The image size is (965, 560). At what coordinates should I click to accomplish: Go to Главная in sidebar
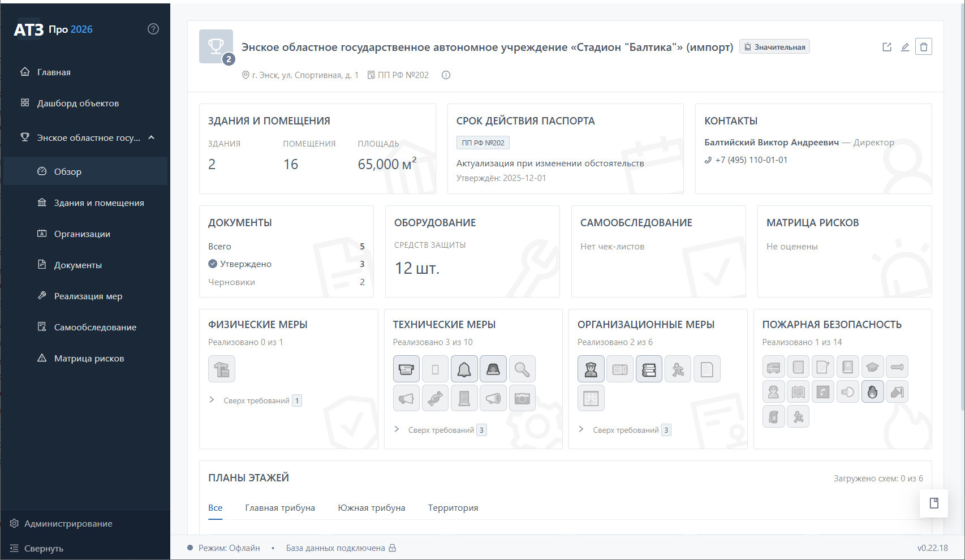tap(85, 72)
